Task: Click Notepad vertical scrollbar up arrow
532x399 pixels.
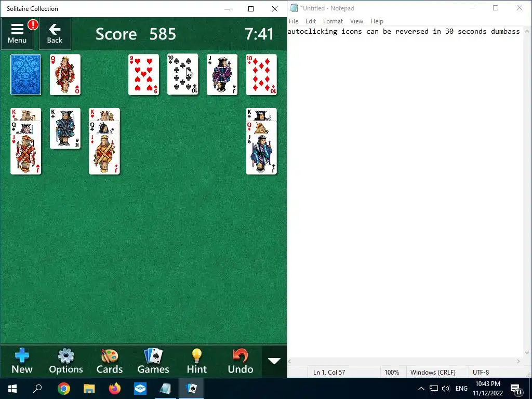Action: [x=527, y=31]
